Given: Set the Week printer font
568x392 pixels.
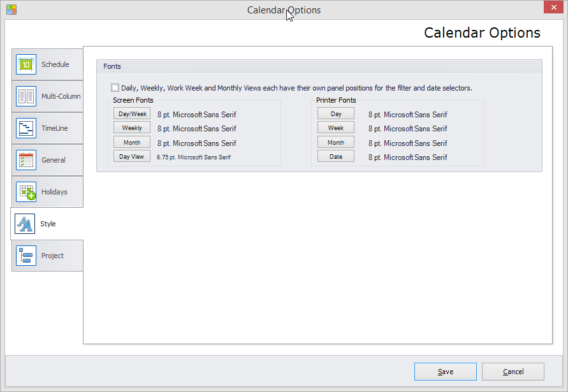Looking at the screenshot, I should click(x=336, y=128).
